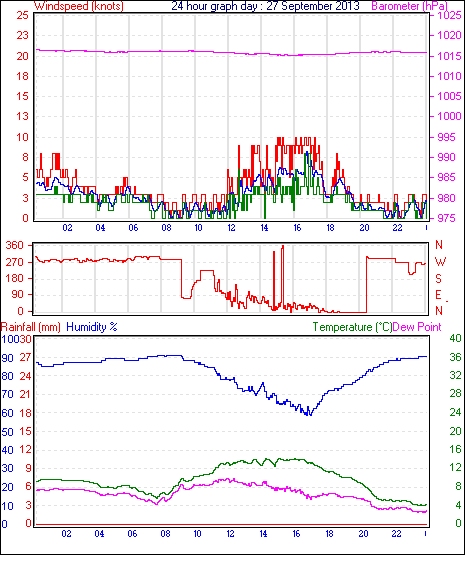Click the 975 barometer scale value

(x=446, y=218)
